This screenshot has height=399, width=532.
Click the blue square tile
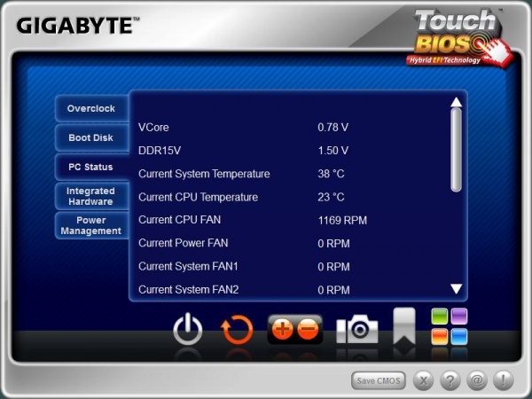click(459, 337)
